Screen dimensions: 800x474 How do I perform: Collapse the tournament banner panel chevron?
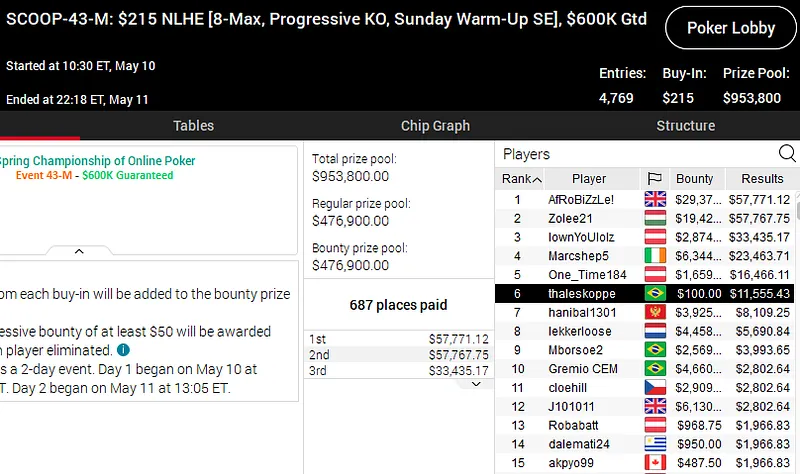click(x=79, y=251)
